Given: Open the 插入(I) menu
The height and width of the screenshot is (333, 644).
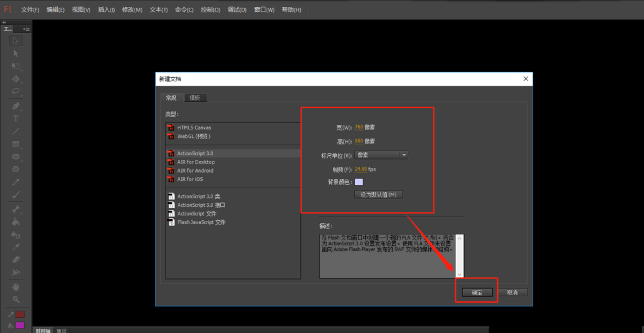Looking at the screenshot, I should pyautogui.click(x=106, y=10).
